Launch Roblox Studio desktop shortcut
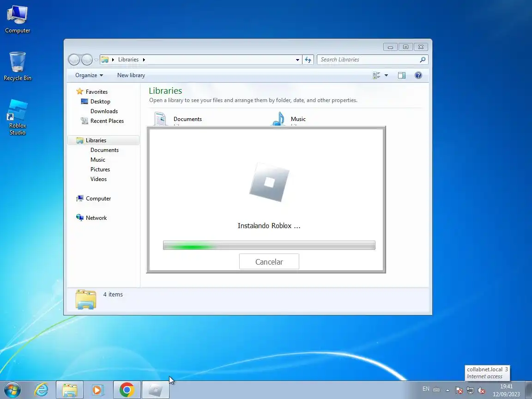The width and height of the screenshot is (532, 399). (x=17, y=117)
